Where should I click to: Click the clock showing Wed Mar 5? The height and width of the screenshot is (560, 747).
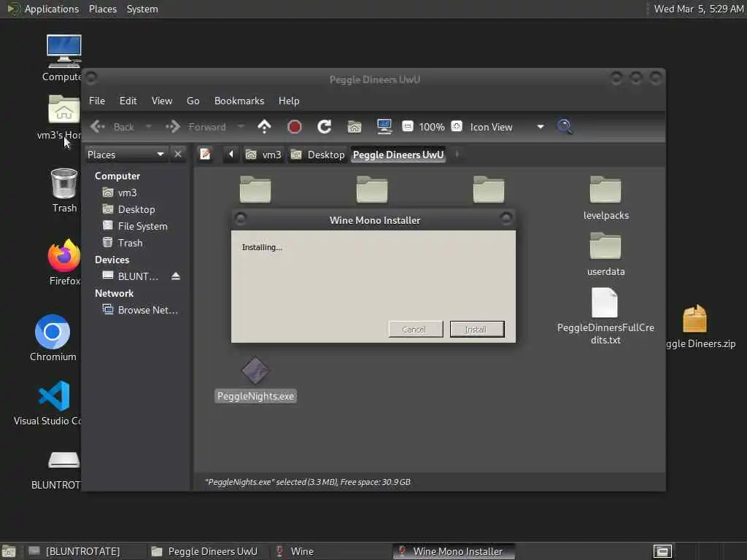[698, 9]
